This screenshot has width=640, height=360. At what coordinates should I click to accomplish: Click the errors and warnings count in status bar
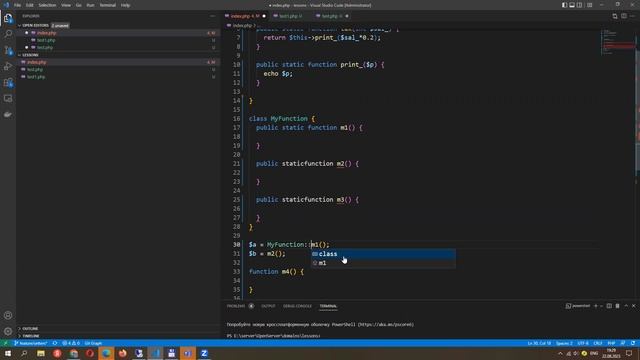tap(71, 343)
